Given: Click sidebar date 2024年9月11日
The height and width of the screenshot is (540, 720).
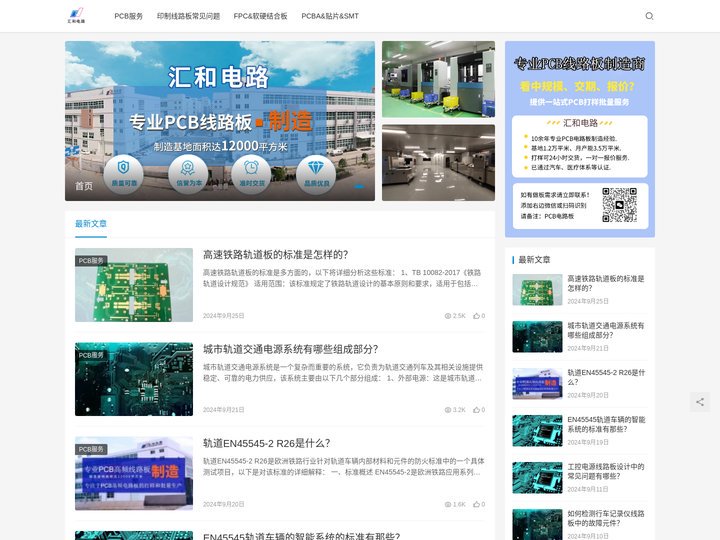Looking at the screenshot, I should point(588,489).
